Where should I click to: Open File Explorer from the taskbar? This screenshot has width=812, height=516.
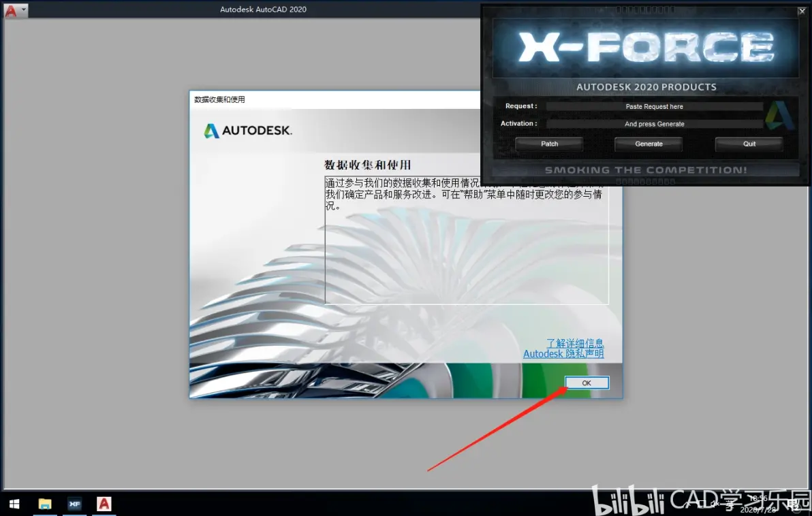click(45, 504)
